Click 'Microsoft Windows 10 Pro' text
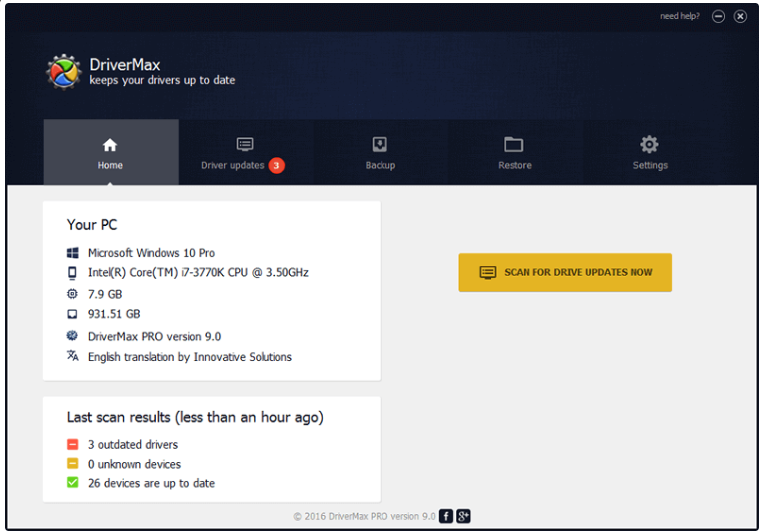764x532 pixels. (x=151, y=253)
